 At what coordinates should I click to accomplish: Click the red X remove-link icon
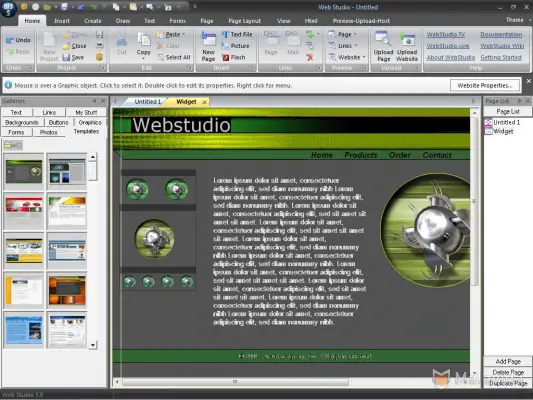309,58
